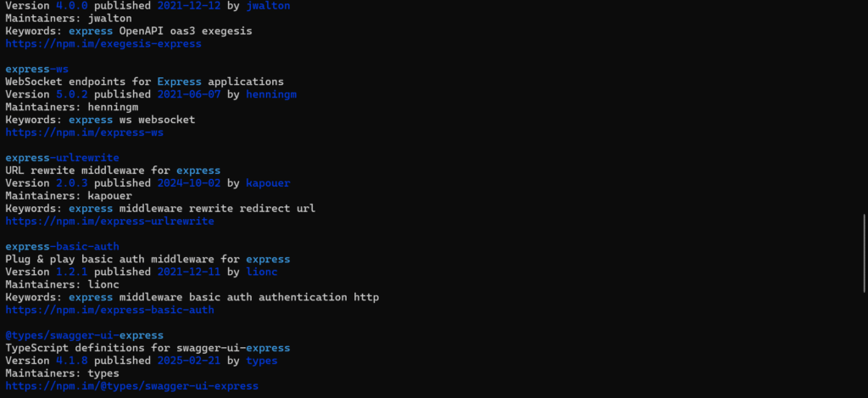Click the express-urlrewrite package title

click(x=62, y=158)
